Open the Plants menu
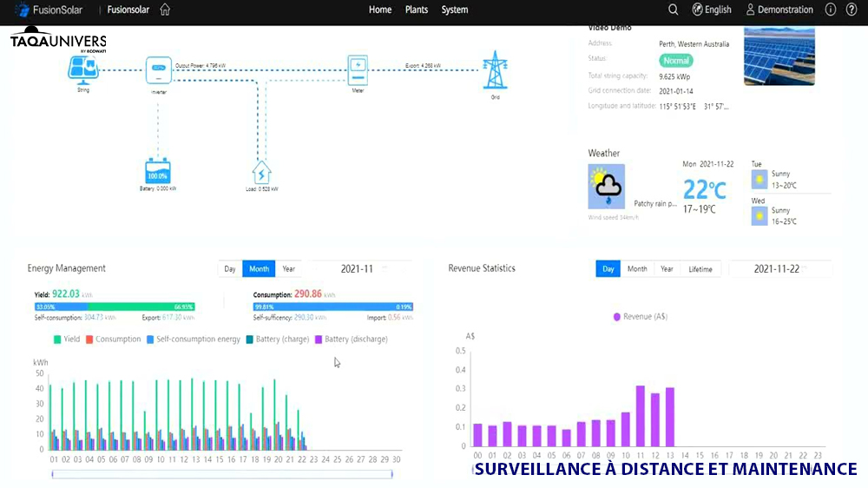The width and height of the screenshot is (868, 488). pos(417,10)
